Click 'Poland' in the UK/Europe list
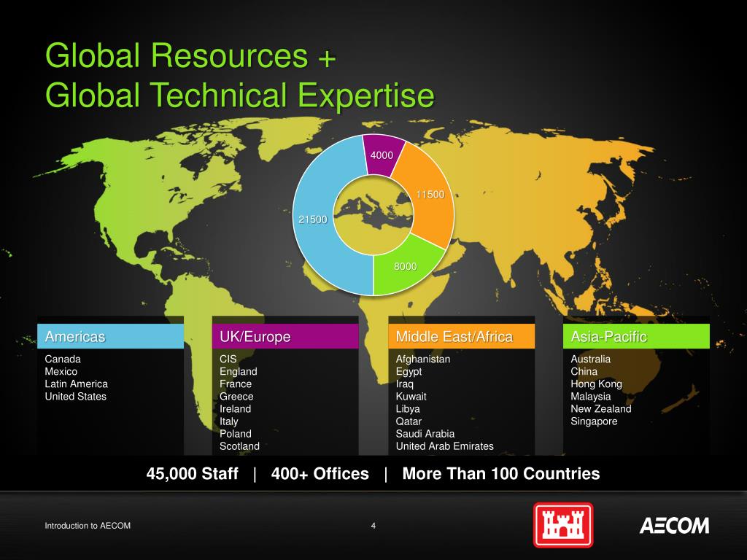The height and width of the screenshot is (560, 747). [236, 434]
